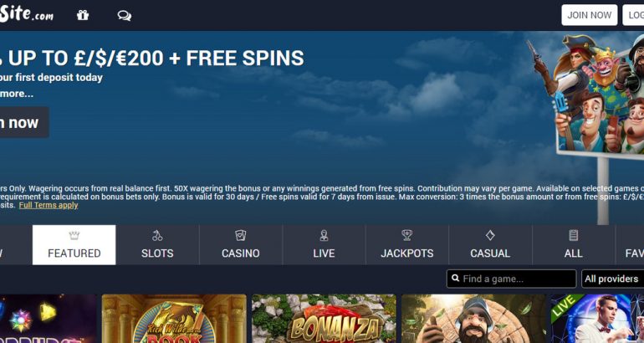
Task: Open the gift promotions icon
Action: pos(83,15)
